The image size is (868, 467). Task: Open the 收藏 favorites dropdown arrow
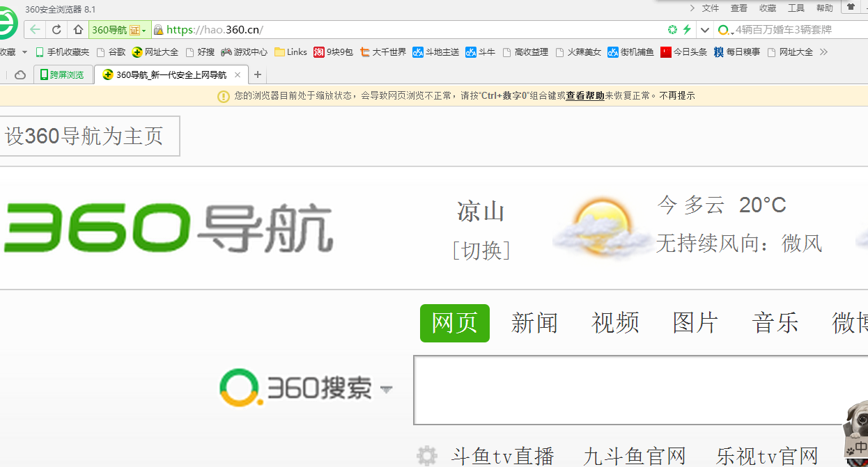pos(24,52)
